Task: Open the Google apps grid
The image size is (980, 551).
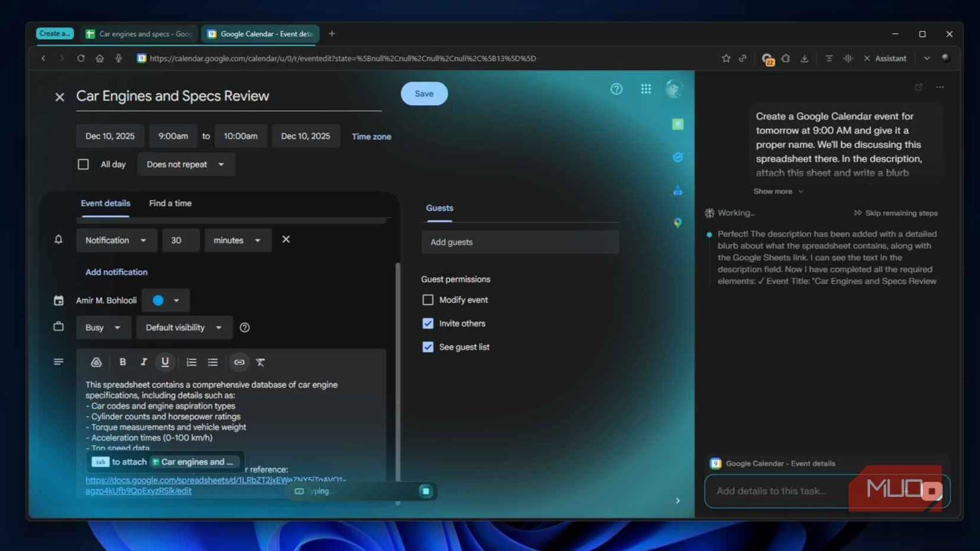Action: pyautogui.click(x=646, y=89)
